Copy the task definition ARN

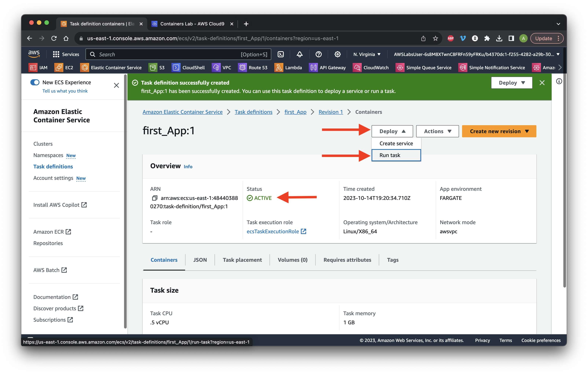(x=155, y=198)
